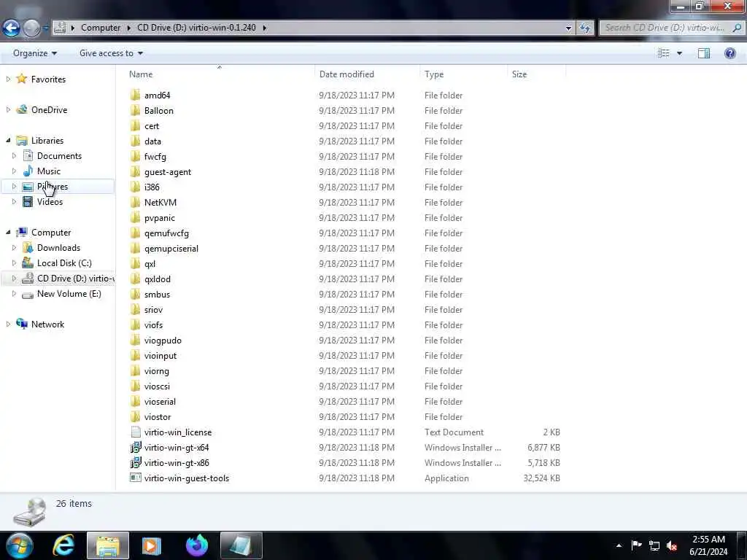This screenshot has height=560, width=747.
Task: Click the Favorites star icon
Action: click(x=21, y=79)
